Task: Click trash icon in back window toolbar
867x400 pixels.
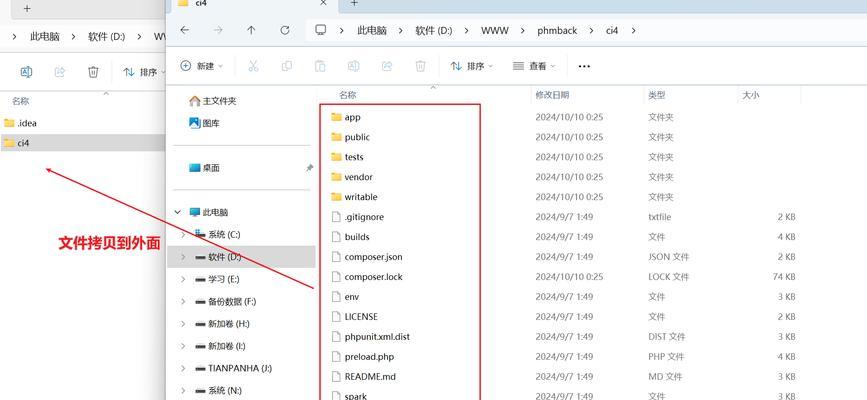Action: [93, 72]
